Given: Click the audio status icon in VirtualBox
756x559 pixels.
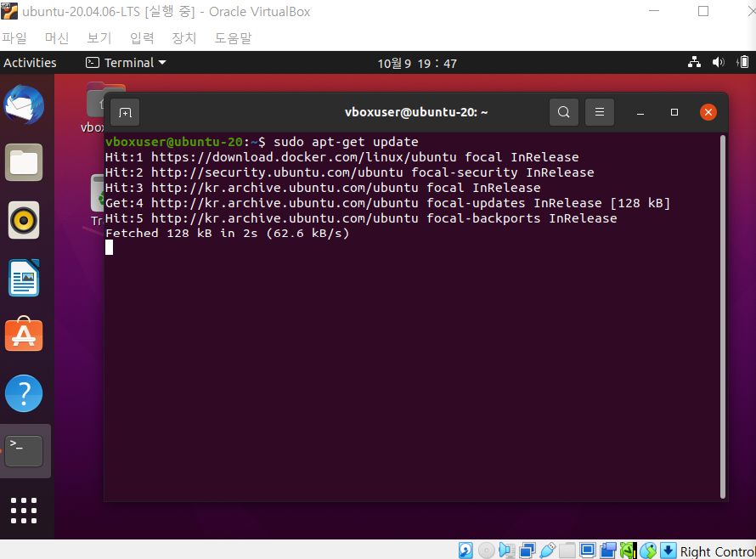Looking at the screenshot, I should click(507, 551).
